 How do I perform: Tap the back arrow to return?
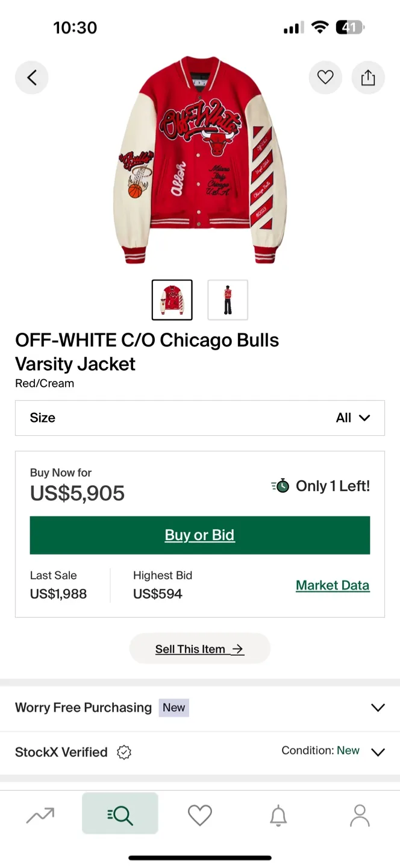tap(31, 77)
